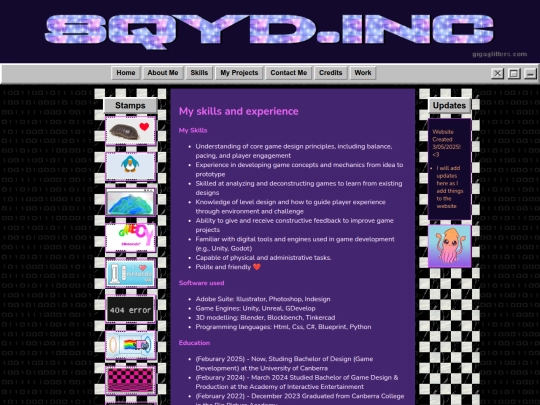Click the blue penguin stamp
This screenshot has height=405, width=540.
tap(131, 166)
